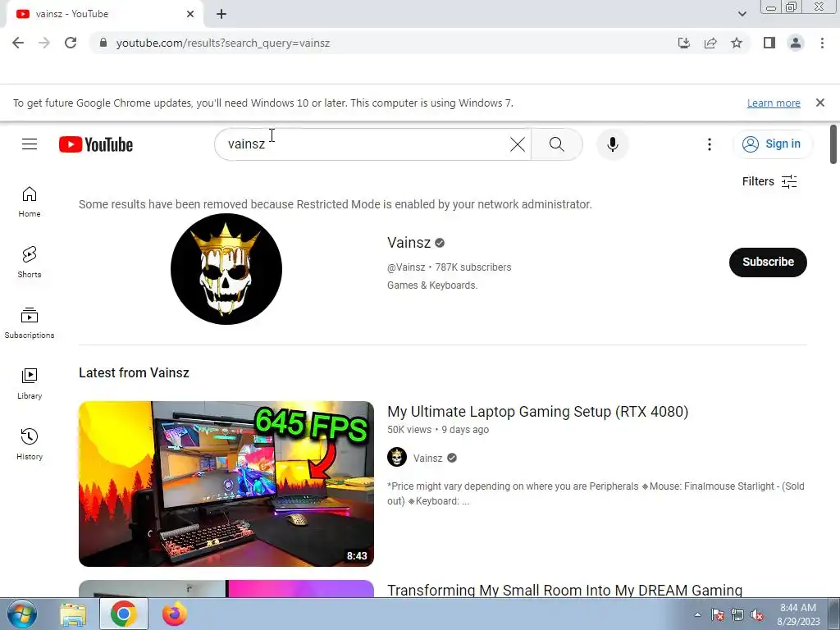Open YouTube settings three-dot menu

710,144
